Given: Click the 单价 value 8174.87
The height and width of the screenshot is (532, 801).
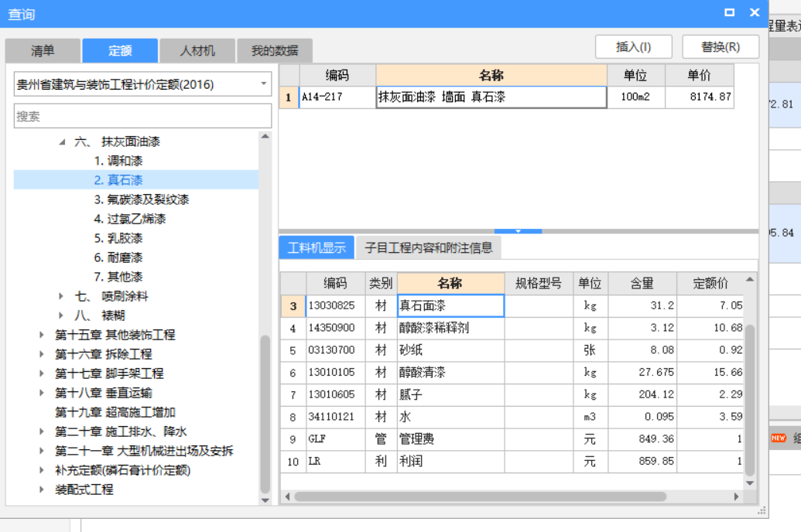Looking at the screenshot, I should (700, 97).
